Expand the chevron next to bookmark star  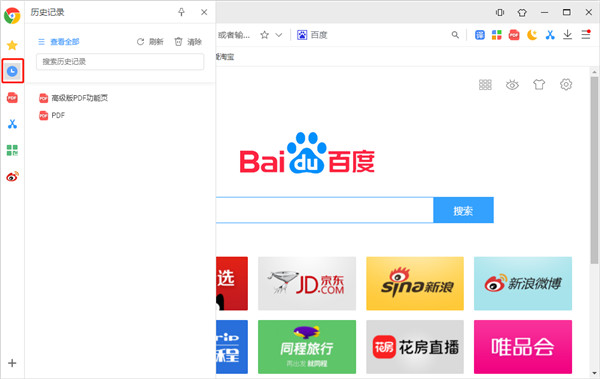279,35
